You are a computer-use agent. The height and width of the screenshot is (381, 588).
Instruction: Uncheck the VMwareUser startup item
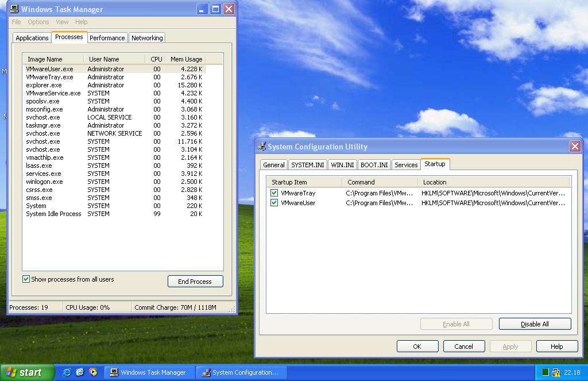point(274,203)
